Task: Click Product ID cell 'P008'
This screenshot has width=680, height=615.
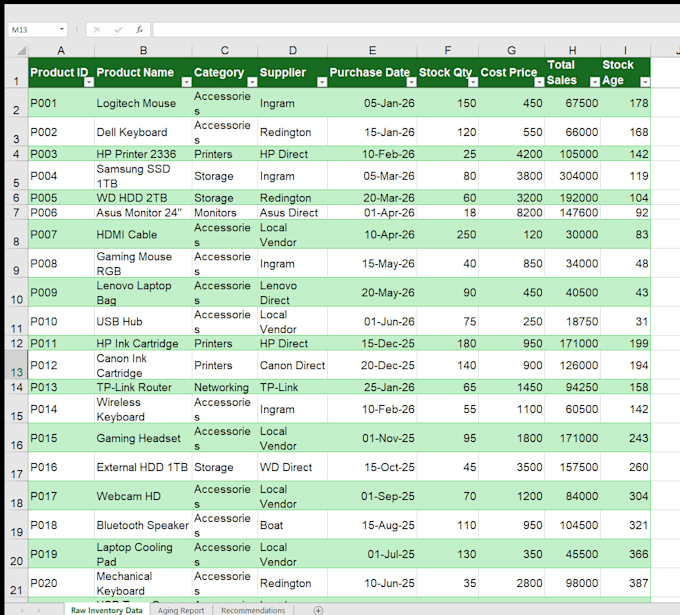Action: click(61, 264)
